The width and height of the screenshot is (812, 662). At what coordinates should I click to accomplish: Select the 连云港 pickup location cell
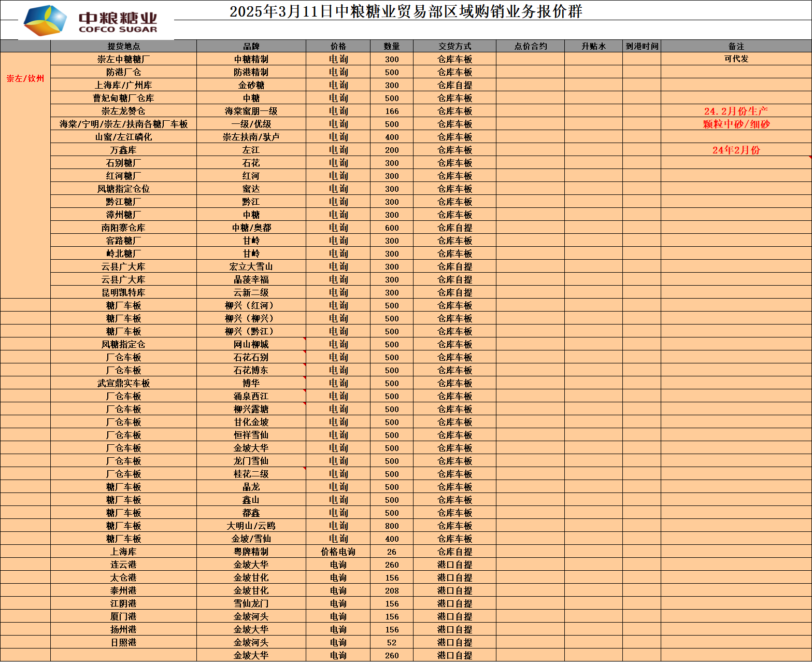123,565
